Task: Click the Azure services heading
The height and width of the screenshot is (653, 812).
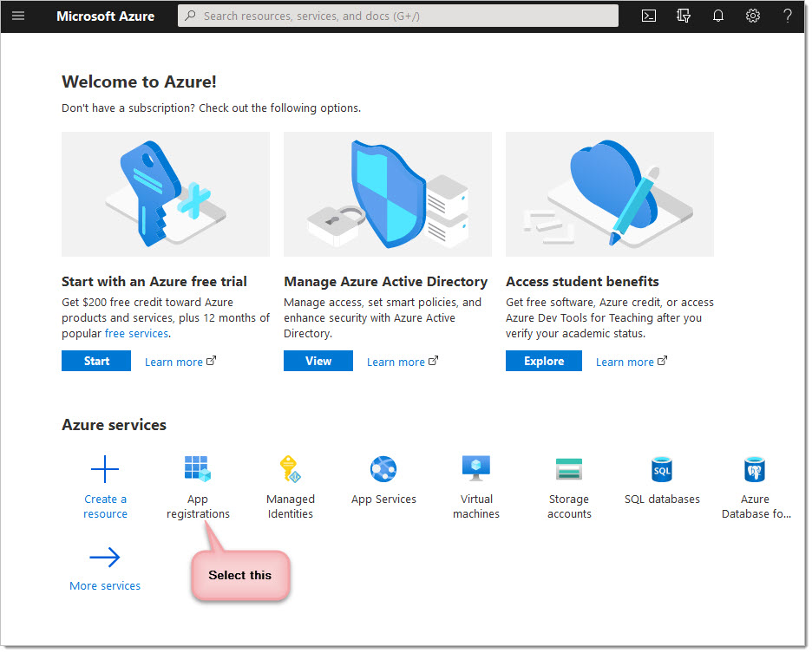Action: point(114,425)
